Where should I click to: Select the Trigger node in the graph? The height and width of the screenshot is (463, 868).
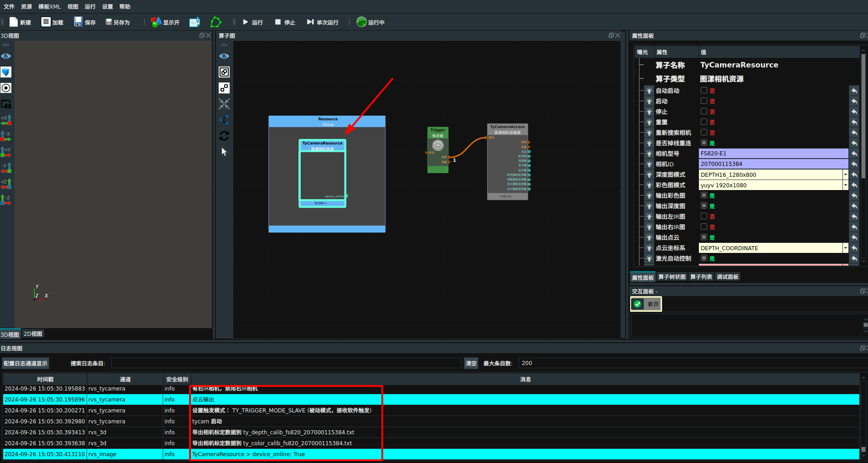coord(438,150)
